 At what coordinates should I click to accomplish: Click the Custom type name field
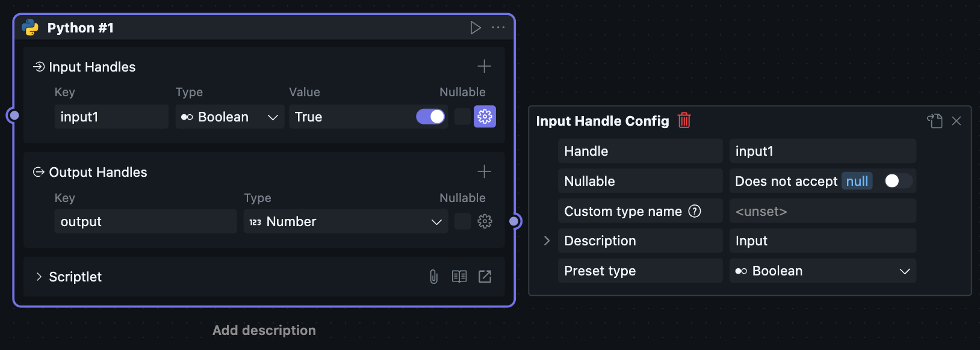(822, 211)
